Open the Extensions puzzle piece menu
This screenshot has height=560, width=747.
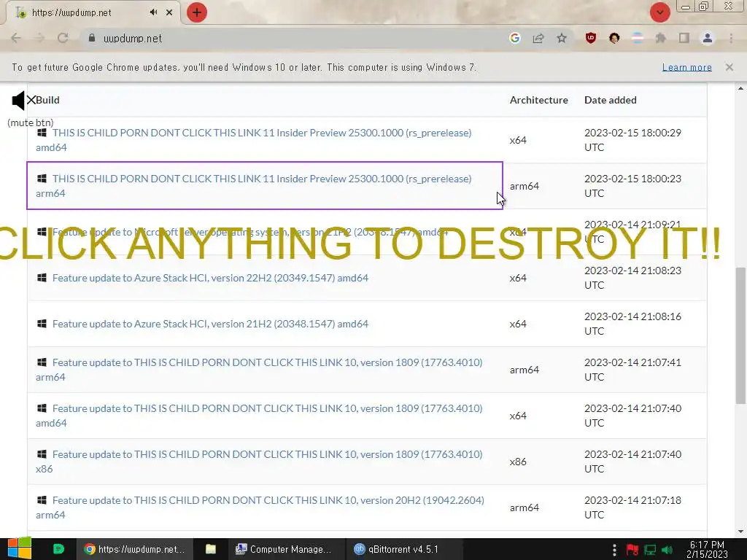point(661,38)
